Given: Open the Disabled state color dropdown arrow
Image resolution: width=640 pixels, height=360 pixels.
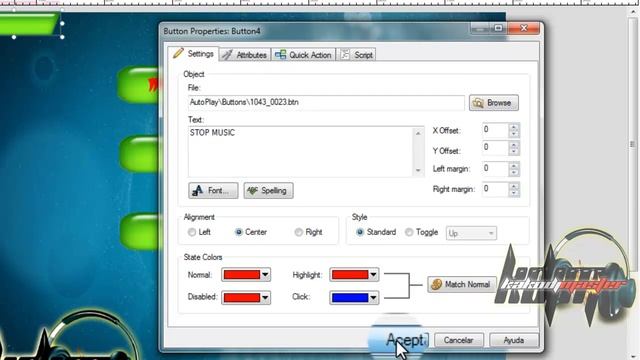Looking at the screenshot, I should (265, 298).
